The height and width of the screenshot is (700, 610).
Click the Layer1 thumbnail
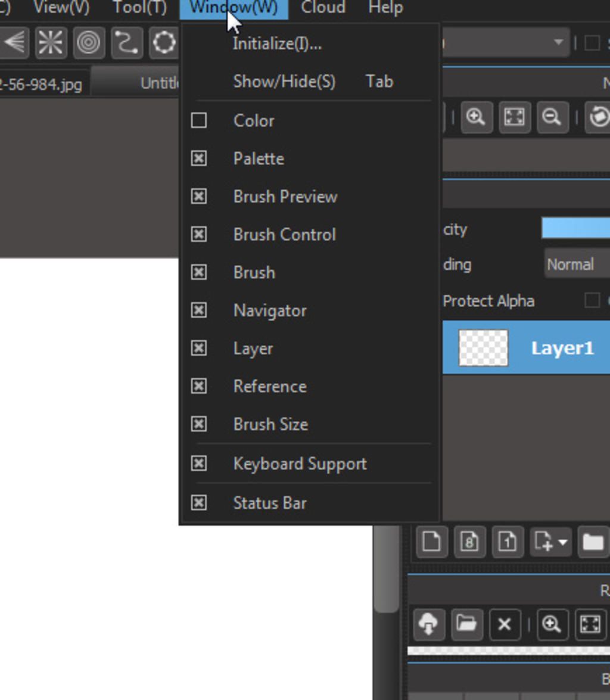click(483, 348)
